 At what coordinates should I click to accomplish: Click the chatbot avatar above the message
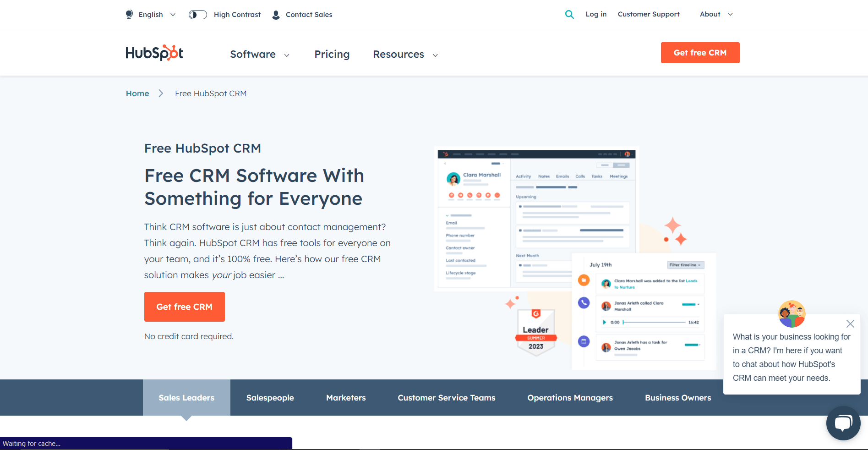pos(791,314)
